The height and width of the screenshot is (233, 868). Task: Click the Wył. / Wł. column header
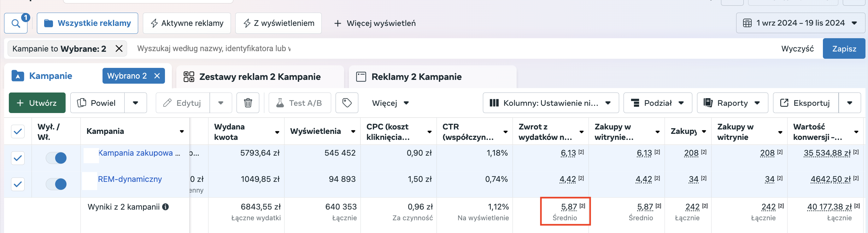(x=48, y=132)
